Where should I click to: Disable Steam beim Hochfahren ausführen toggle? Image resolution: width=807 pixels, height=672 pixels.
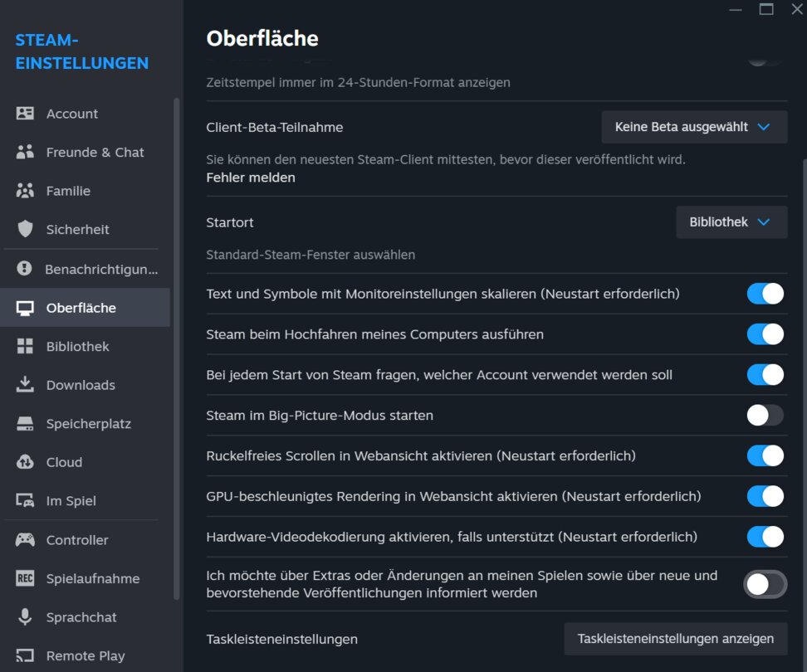pyautogui.click(x=765, y=334)
